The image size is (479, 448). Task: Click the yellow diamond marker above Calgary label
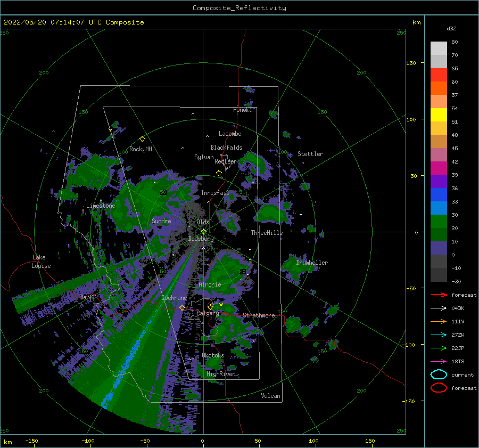[x=210, y=307]
